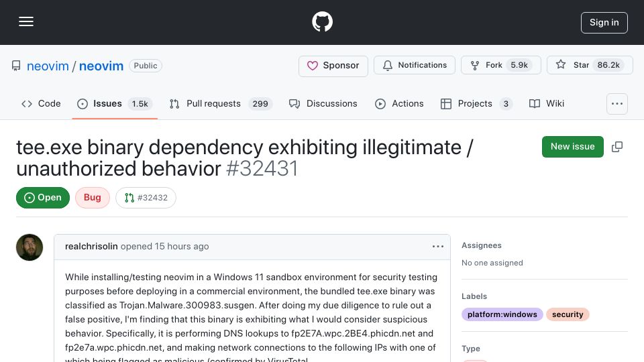The image size is (644, 362).
Task: Sponsor the neovim project
Action: coord(333,66)
